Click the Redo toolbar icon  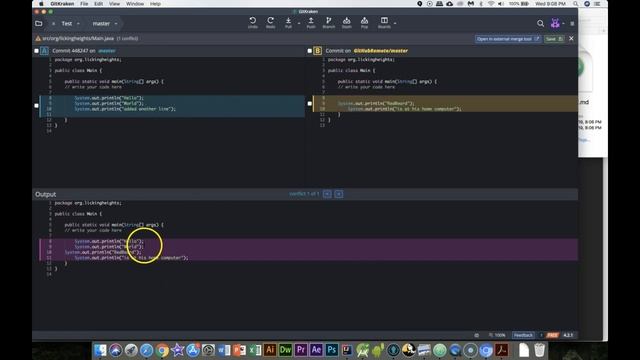[x=270, y=22]
